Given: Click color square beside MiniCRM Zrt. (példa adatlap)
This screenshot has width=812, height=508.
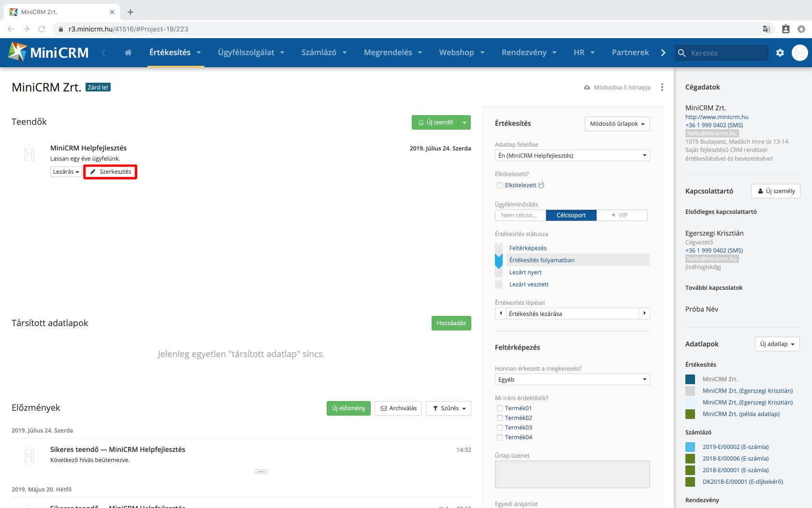Looking at the screenshot, I should click(x=690, y=414).
